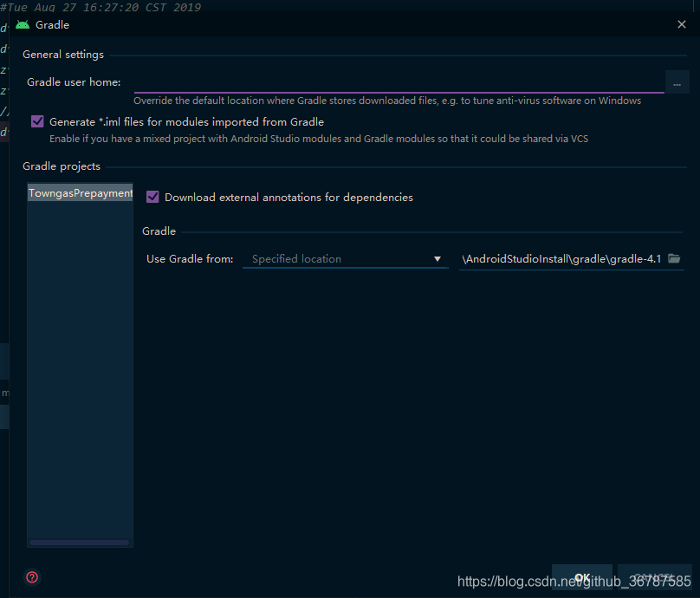Screen dimensions: 700x598
Task: Click the OK button
Action: coord(582,578)
